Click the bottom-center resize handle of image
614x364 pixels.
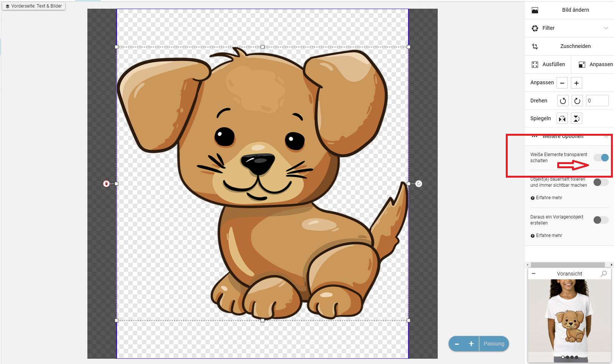[x=263, y=320]
